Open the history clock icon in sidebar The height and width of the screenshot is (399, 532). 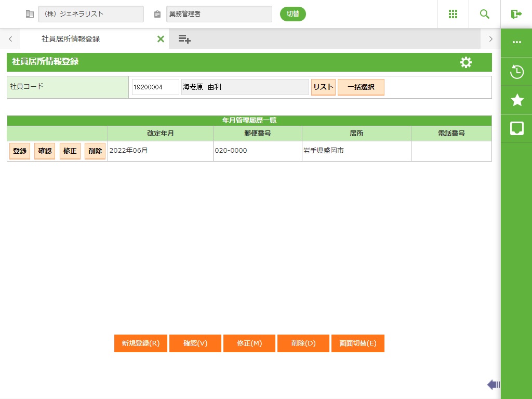tap(516, 72)
